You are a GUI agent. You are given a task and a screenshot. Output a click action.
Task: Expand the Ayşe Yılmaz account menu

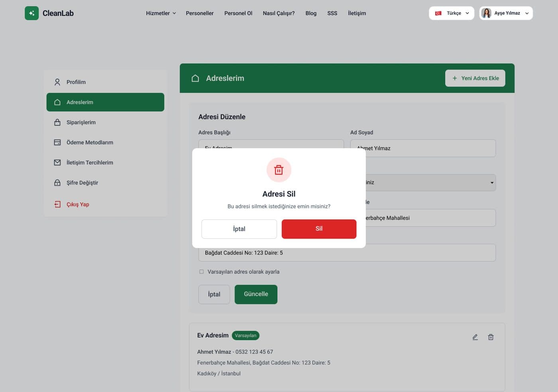coord(506,13)
